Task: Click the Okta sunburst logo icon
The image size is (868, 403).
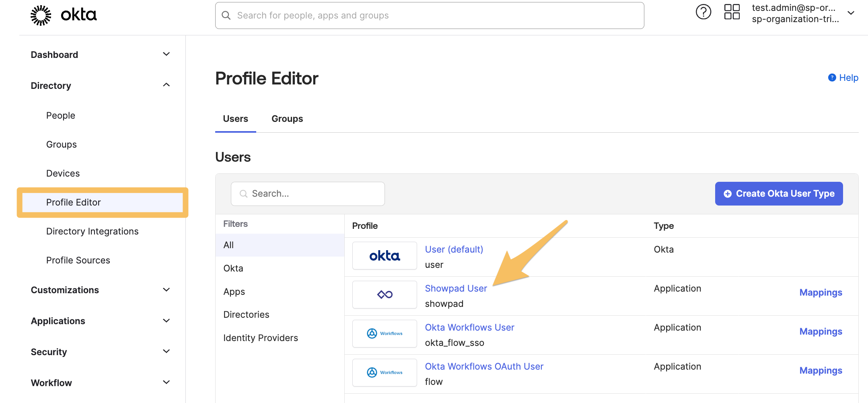Action: point(41,15)
